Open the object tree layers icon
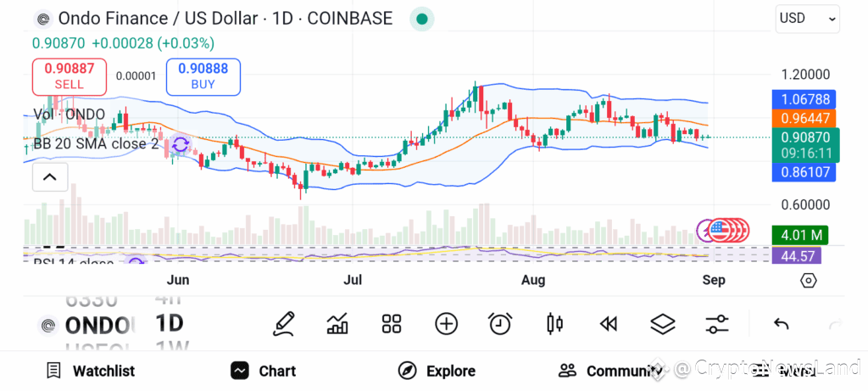Screen dimensions: 868x391 pos(663,324)
